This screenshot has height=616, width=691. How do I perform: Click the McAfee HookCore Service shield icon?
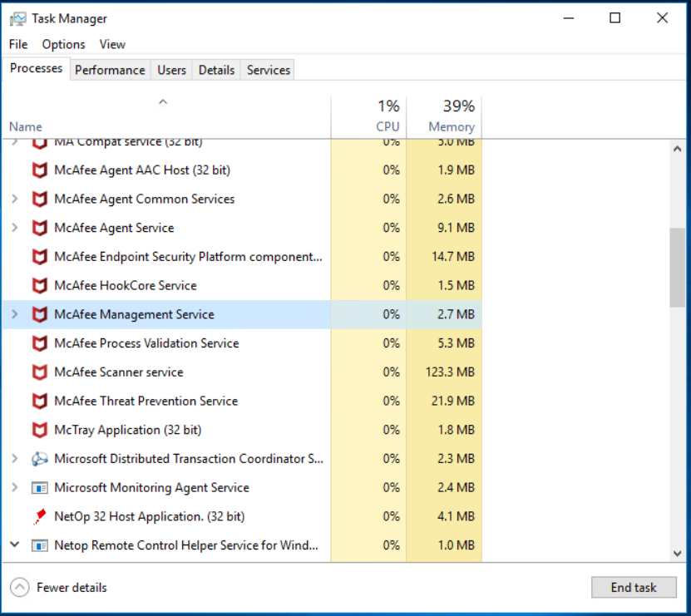click(40, 285)
